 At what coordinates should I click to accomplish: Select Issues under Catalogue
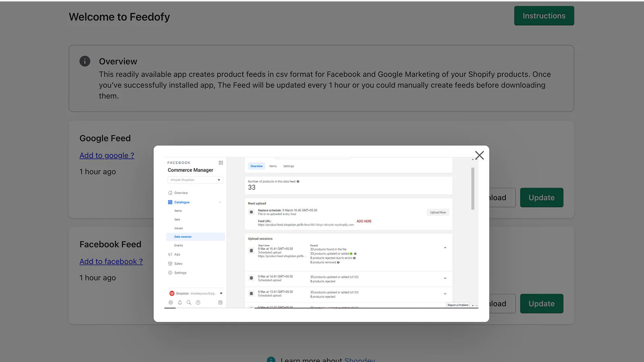(x=178, y=228)
